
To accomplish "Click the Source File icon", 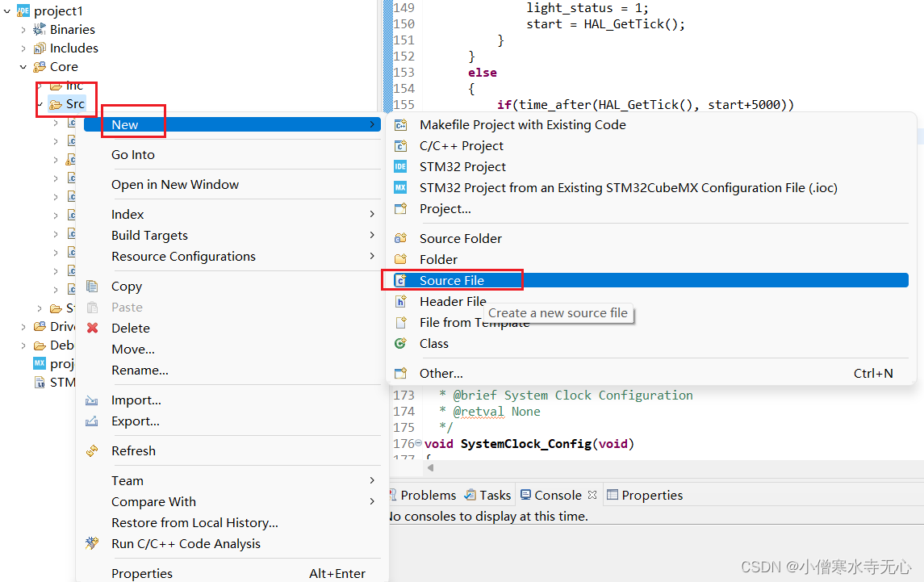I will click(x=400, y=281).
